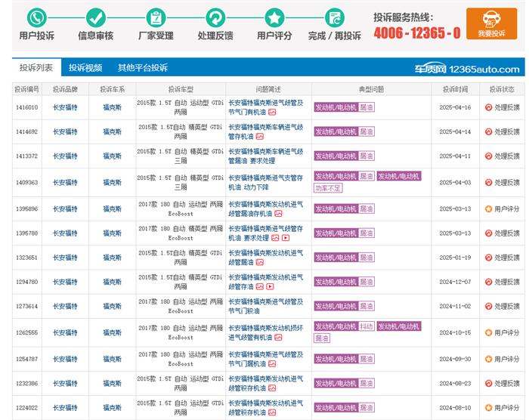Play video icon in complaint 1294780 description

click(x=271, y=286)
